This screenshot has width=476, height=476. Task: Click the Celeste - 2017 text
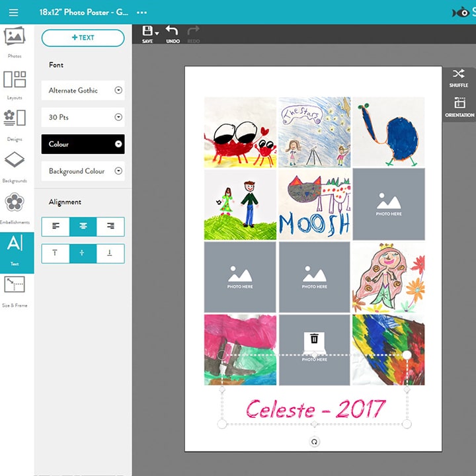pyautogui.click(x=316, y=409)
